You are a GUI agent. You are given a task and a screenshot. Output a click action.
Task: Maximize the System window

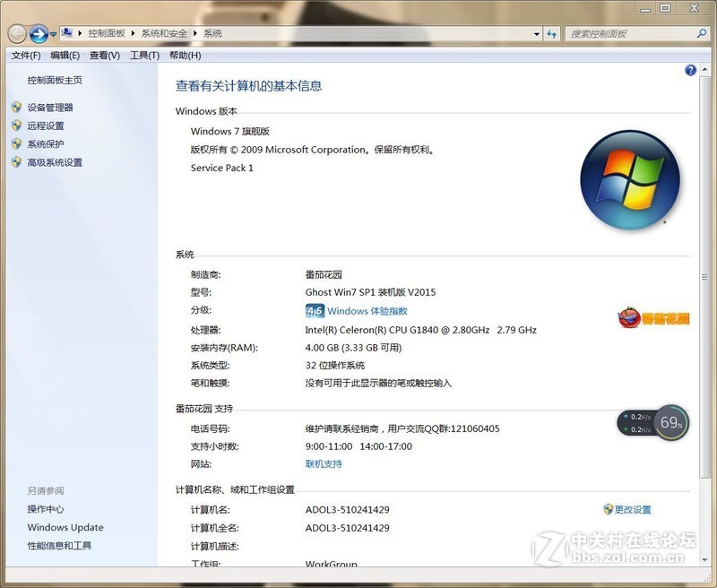coord(665,7)
